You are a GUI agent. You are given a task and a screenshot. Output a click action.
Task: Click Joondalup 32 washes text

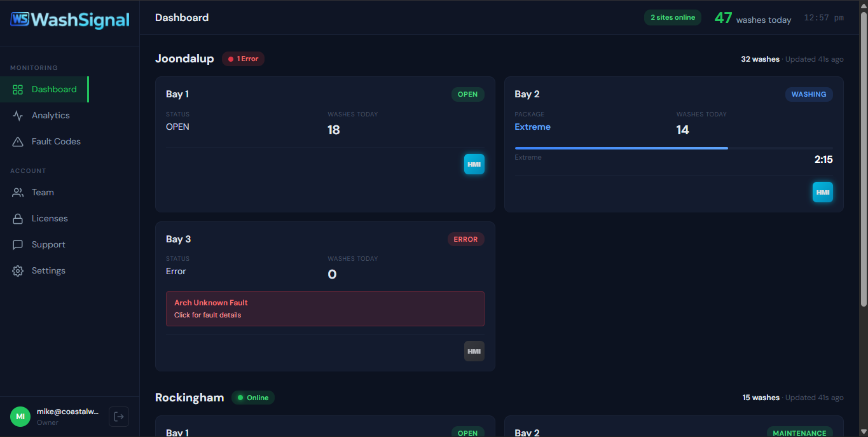(760, 59)
